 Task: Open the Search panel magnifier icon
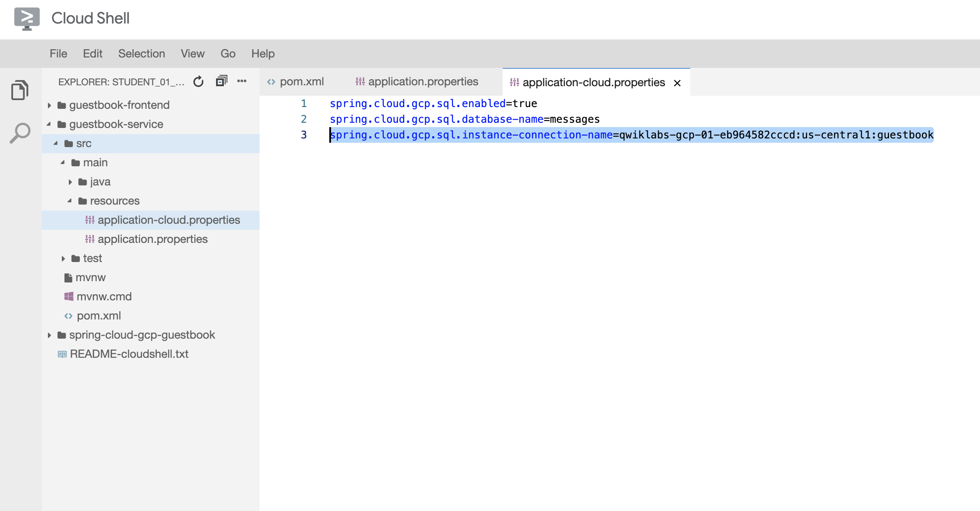[x=20, y=133]
